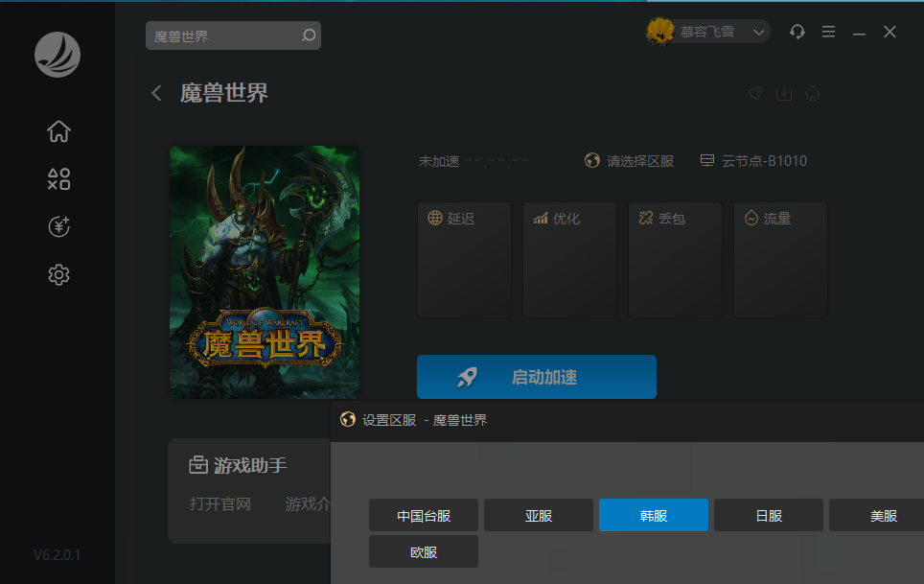This screenshot has width=924, height=584.
Task: Select the 日服 server region
Action: point(769,516)
